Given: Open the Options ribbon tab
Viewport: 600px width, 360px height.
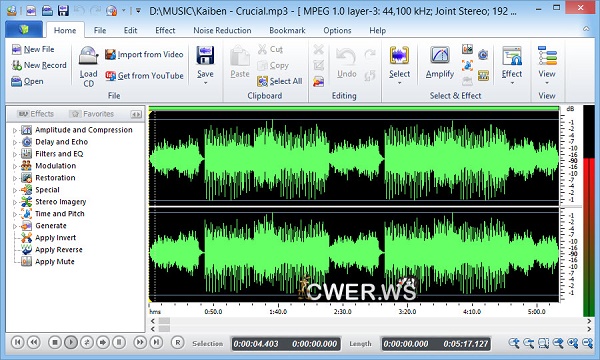Looking at the screenshot, I should tap(337, 31).
